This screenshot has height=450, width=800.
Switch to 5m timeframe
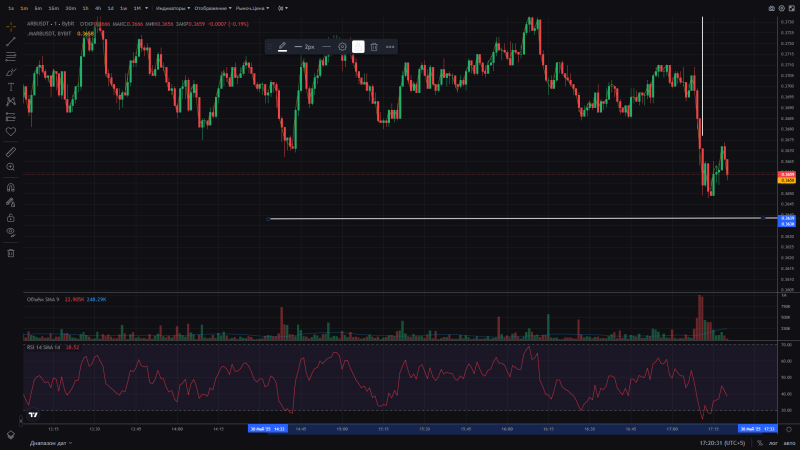[38, 8]
